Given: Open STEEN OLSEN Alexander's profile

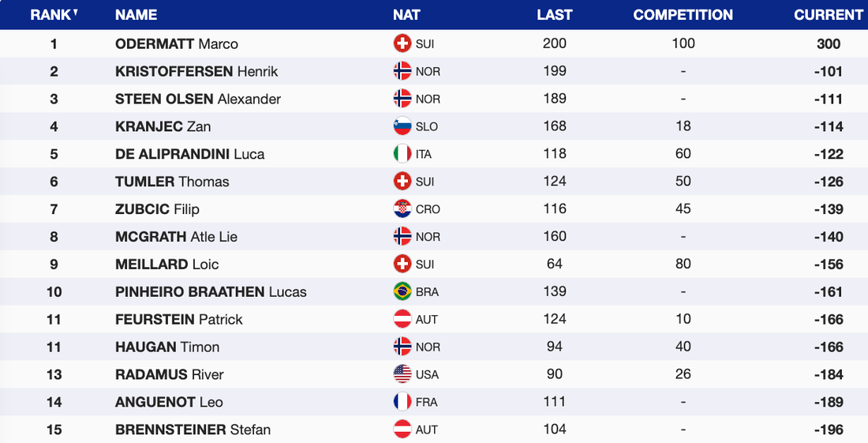Looking at the screenshot, I should click(198, 99).
